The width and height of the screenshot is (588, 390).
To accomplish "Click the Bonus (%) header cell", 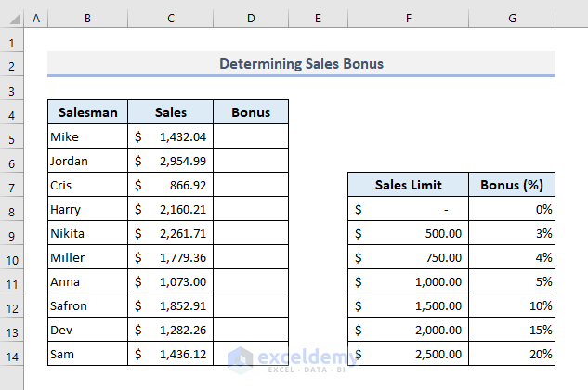I will 512,185.
